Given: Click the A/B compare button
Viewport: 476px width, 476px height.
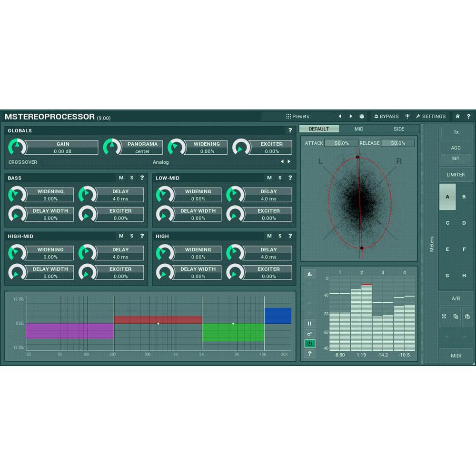Looking at the screenshot, I should point(456,298).
